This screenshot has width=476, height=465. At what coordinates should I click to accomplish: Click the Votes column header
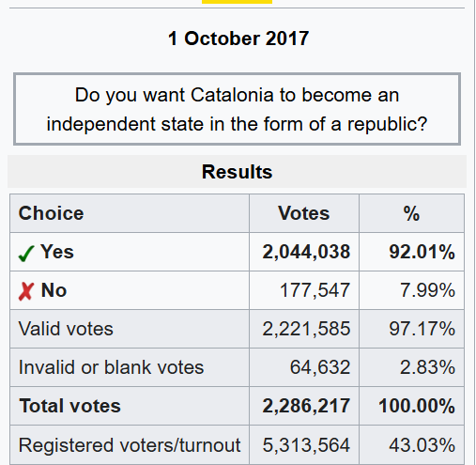coord(304,213)
